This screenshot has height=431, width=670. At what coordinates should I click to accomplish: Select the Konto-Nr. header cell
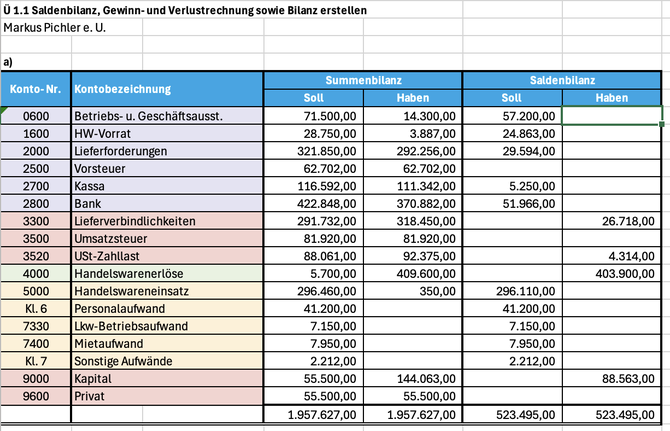point(36,89)
